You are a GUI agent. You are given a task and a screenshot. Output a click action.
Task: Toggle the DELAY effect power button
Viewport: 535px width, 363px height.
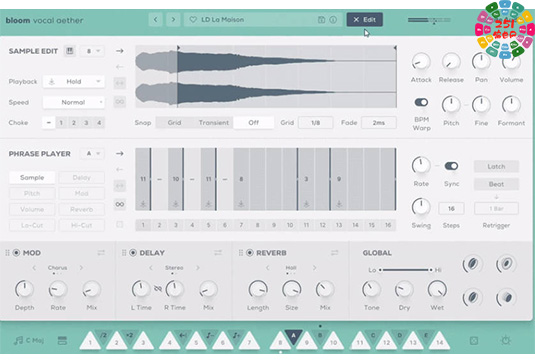[133, 253]
